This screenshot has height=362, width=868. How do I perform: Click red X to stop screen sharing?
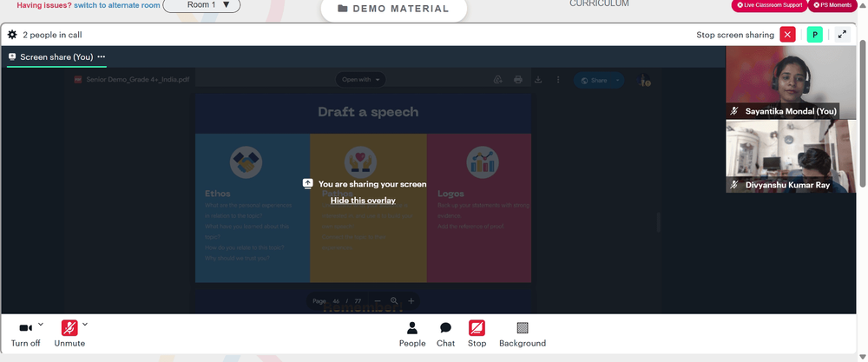coord(787,35)
